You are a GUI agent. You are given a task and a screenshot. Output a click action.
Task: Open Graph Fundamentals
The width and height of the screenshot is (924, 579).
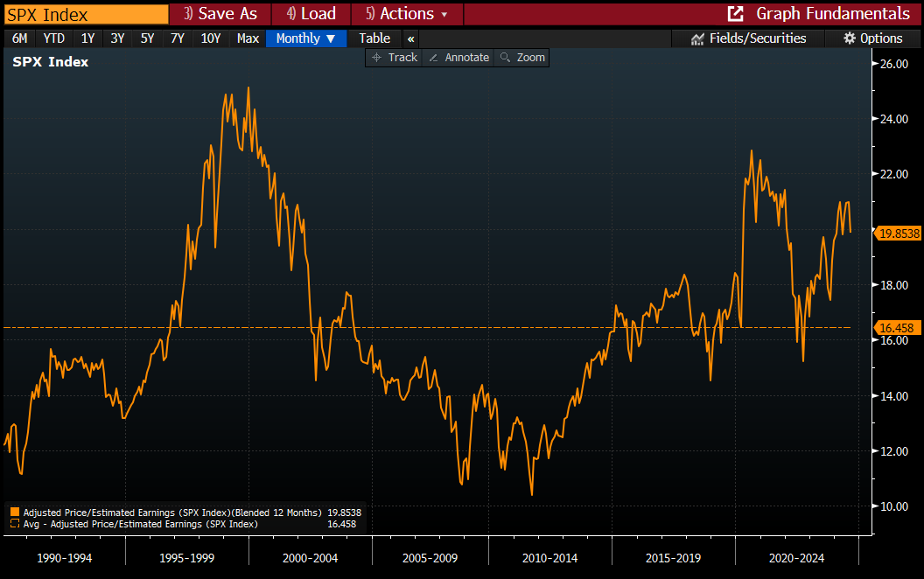tap(833, 13)
